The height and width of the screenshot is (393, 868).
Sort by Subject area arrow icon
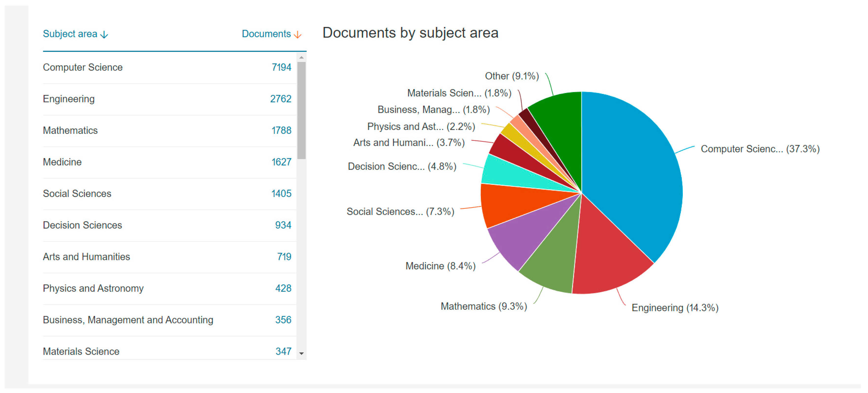[x=104, y=35]
